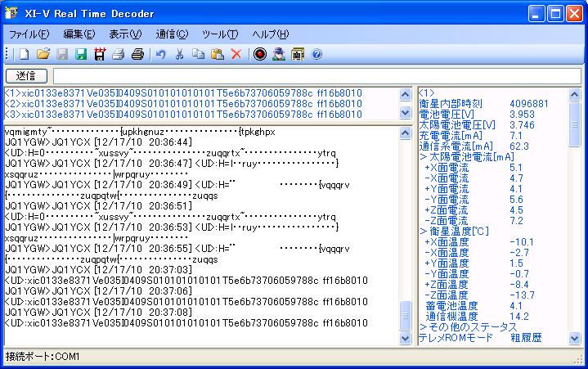Image resolution: width=588 pixels, height=369 pixels.
Task: Minimize the XI-V Real Time Decoder window
Action: point(536,14)
